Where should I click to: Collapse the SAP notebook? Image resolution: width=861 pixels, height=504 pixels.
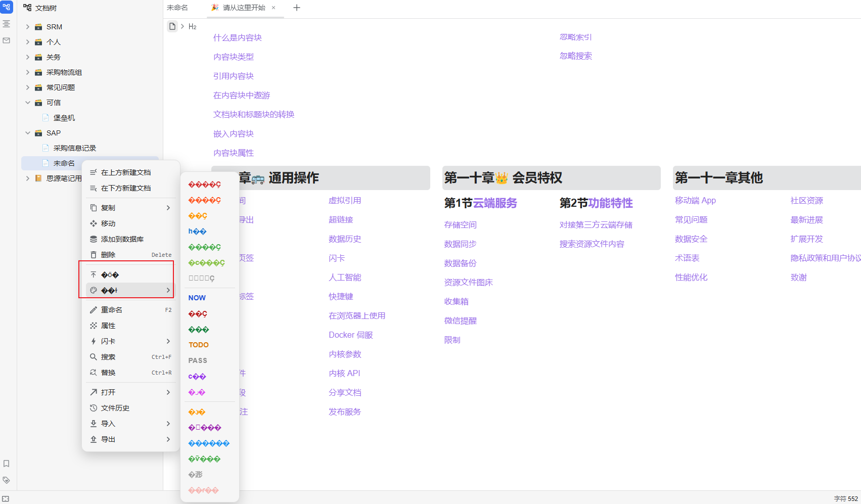[28, 133]
